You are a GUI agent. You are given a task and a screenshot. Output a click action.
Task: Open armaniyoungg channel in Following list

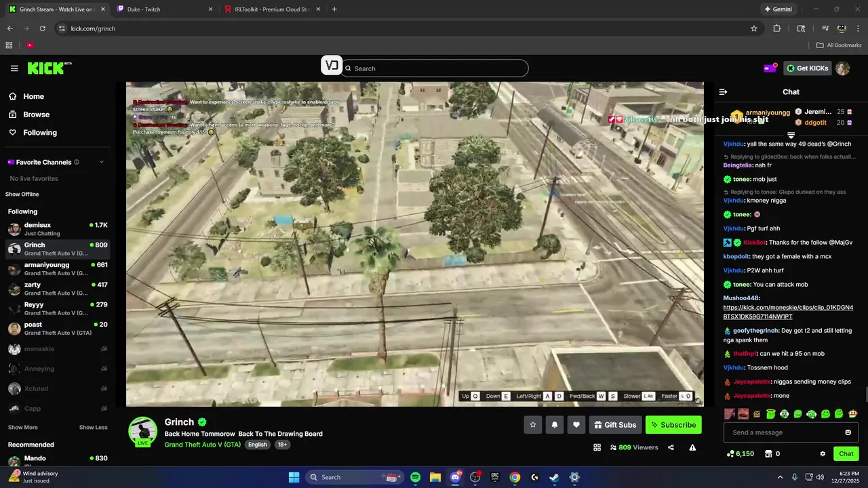coord(58,268)
